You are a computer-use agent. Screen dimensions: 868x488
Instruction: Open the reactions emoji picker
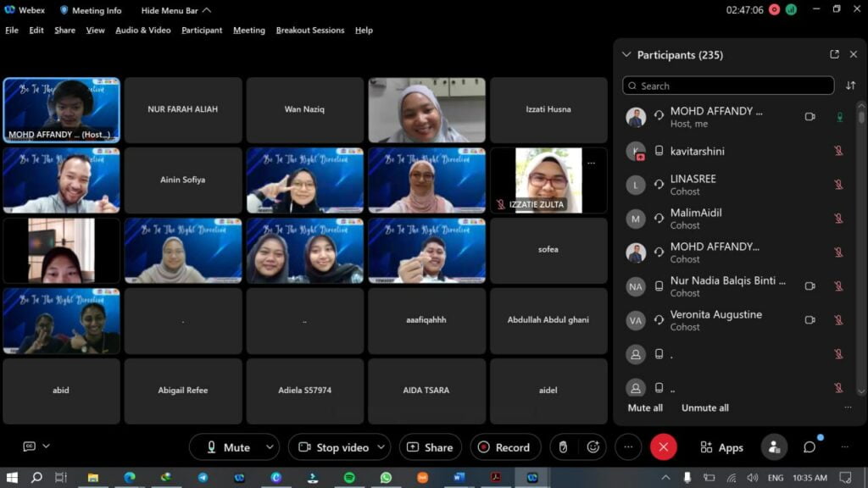[593, 447]
